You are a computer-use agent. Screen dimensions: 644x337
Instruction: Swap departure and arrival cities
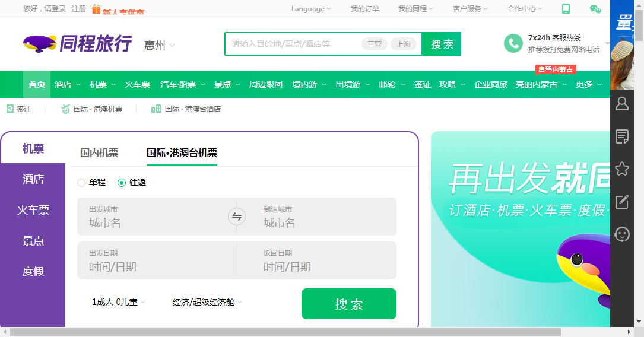237,217
